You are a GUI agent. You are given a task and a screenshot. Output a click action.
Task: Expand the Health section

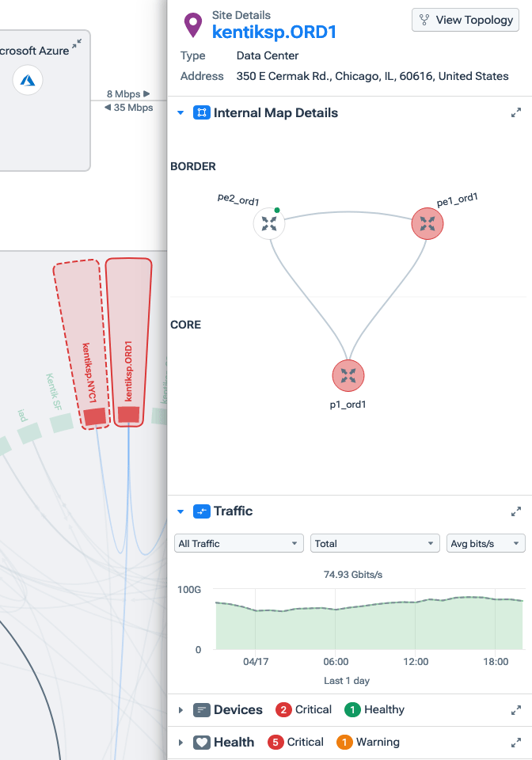click(180, 743)
